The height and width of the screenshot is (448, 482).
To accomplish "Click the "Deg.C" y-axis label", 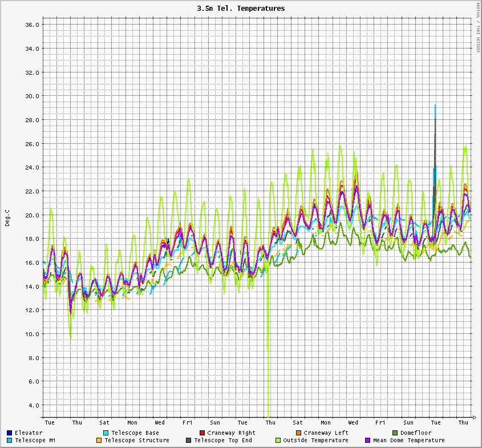I will tap(7, 217).
